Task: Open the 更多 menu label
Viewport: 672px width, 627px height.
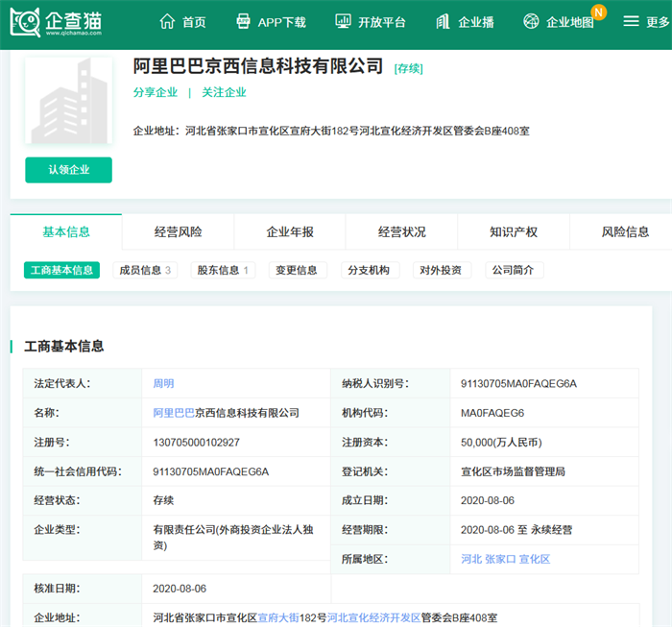Action: [x=658, y=22]
